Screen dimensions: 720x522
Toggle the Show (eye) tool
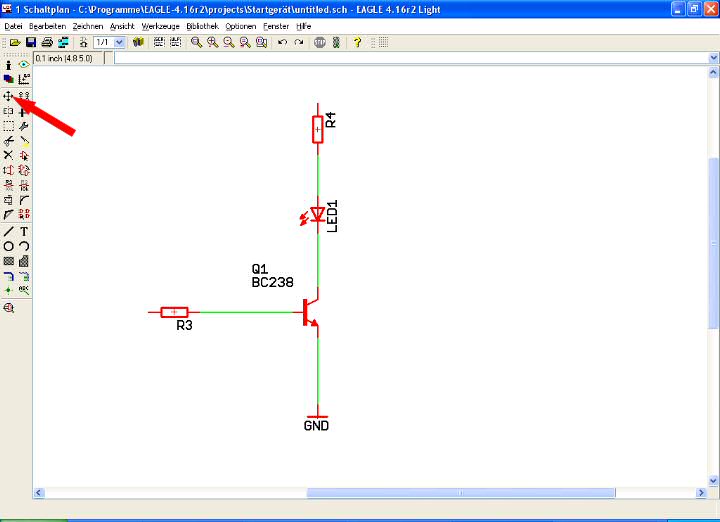24,64
